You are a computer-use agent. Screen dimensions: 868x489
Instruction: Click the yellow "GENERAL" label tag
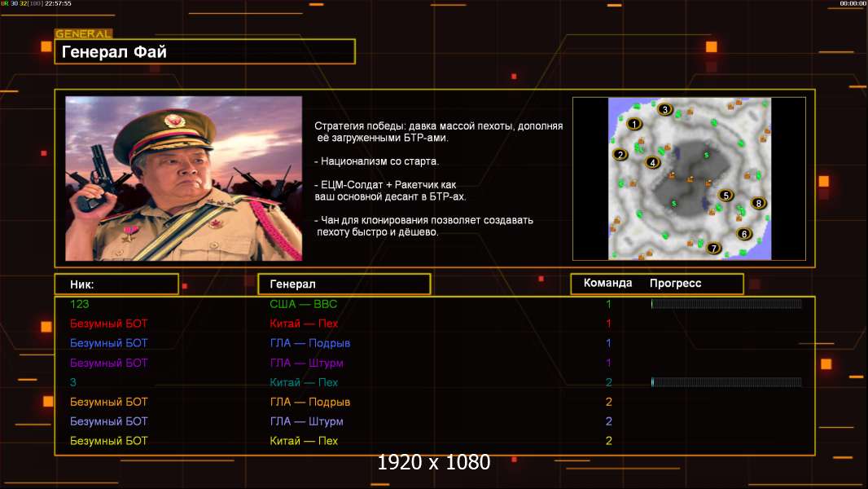pyautogui.click(x=83, y=34)
